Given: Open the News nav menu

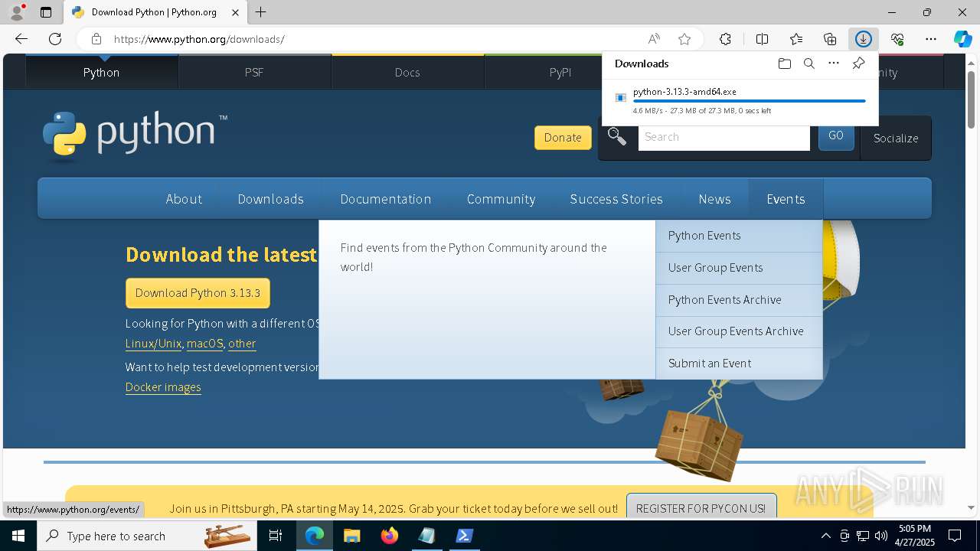Looking at the screenshot, I should click(714, 199).
